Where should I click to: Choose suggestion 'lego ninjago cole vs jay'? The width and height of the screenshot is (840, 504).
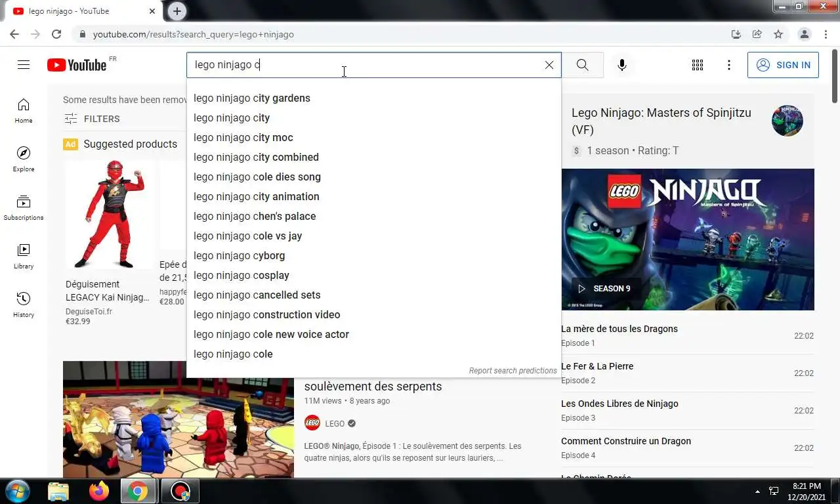tap(374, 236)
